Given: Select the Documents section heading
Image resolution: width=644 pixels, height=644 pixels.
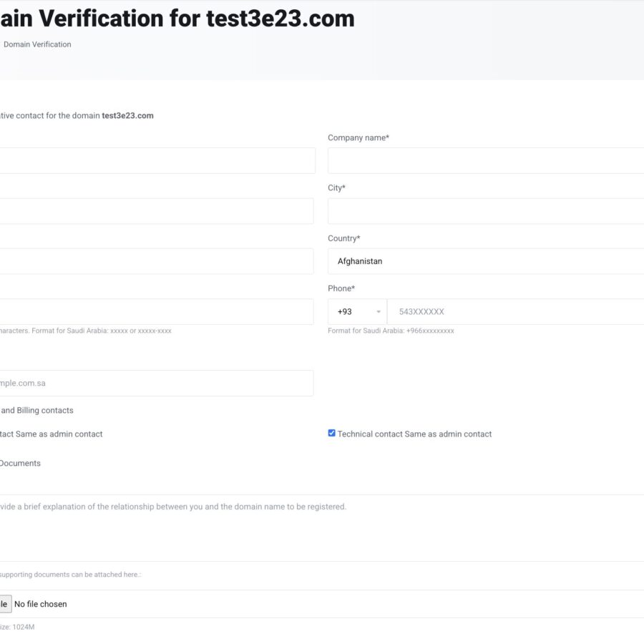Looking at the screenshot, I should tap(21, 463).
